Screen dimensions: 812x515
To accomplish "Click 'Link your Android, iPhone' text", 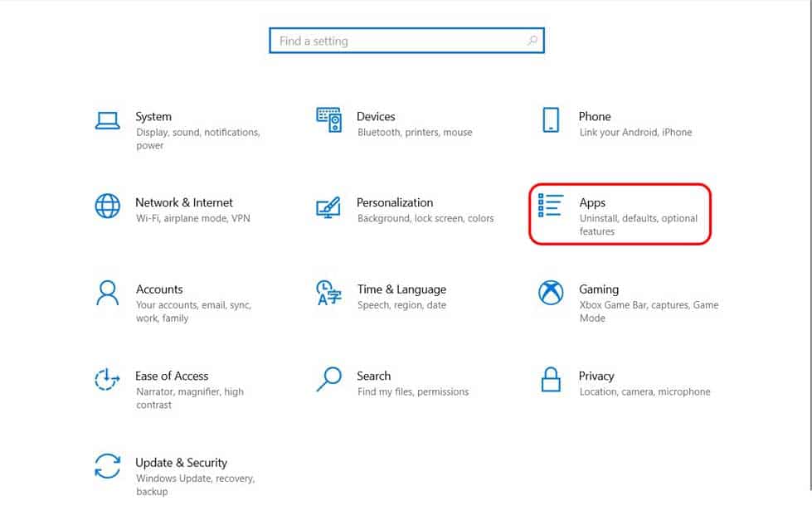I will pos(635,133).
